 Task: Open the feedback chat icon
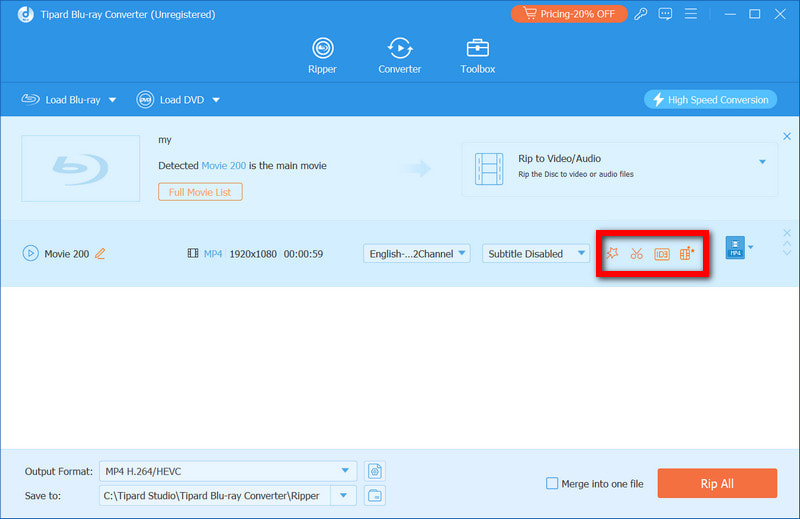665,14
